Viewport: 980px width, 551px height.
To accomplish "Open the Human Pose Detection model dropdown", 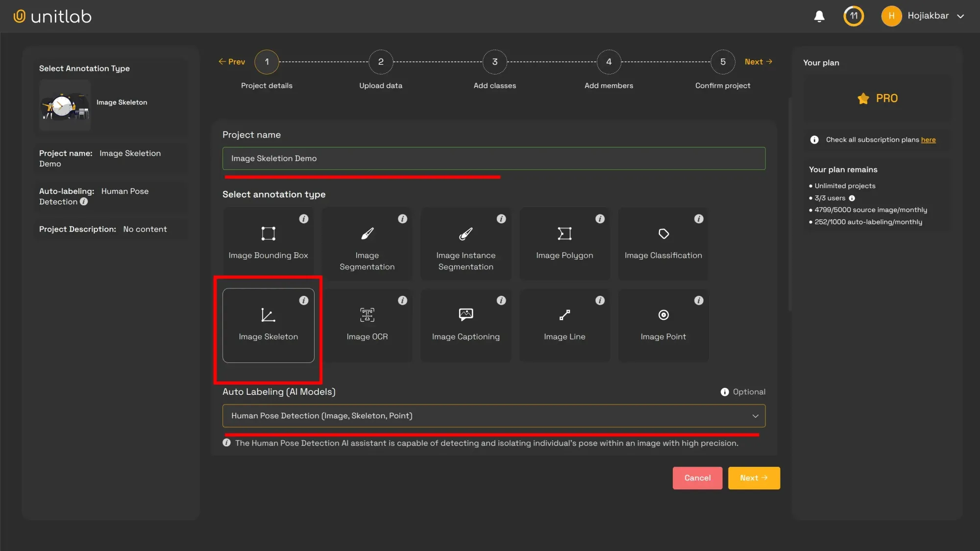I will [493, 415].
